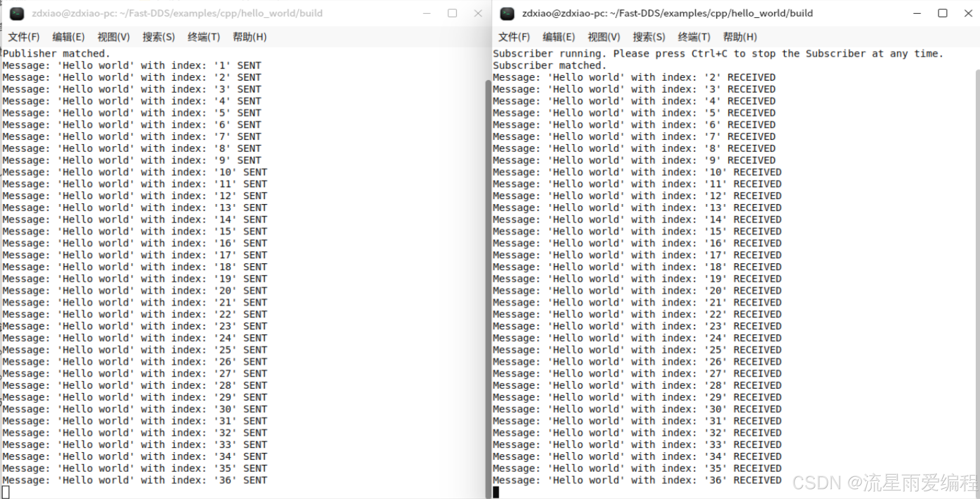Click the index '14' RECEIVED message line
Viewport: 980px width, 499px height.
[637, 220]
